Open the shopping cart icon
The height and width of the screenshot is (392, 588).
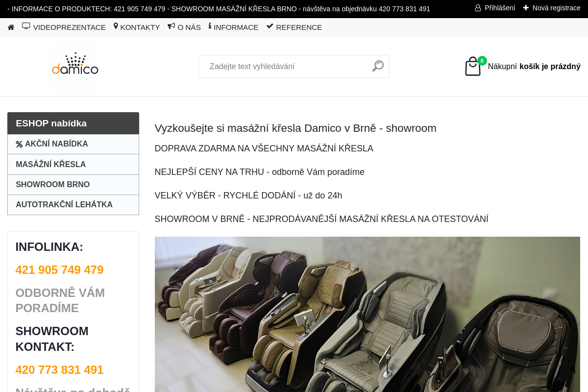[x=472, y=67]
